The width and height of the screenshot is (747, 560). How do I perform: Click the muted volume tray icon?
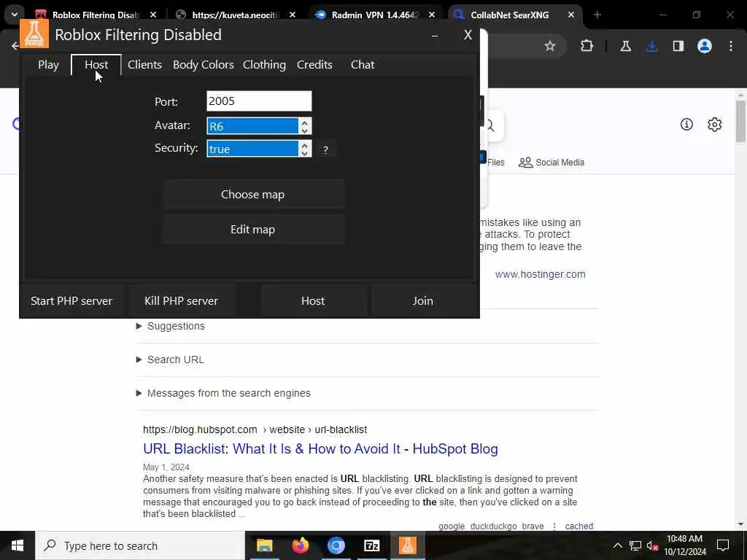[653, 545]
